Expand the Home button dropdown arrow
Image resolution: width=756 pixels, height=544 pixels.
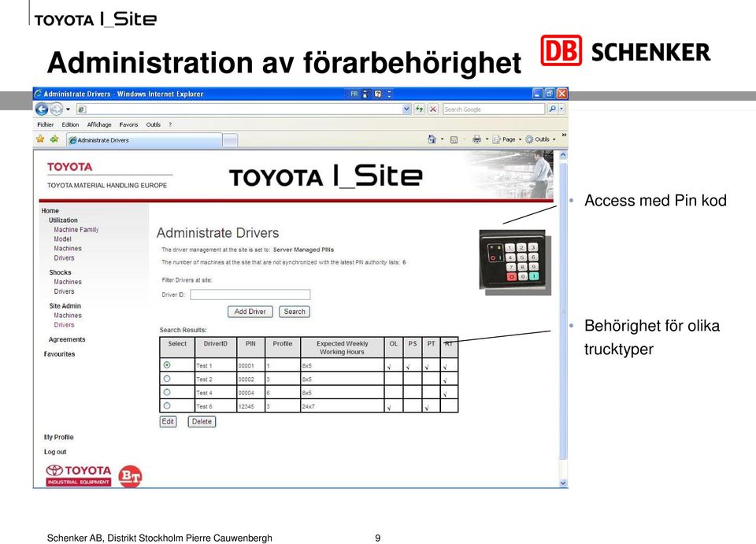click(x=442, y=139)
